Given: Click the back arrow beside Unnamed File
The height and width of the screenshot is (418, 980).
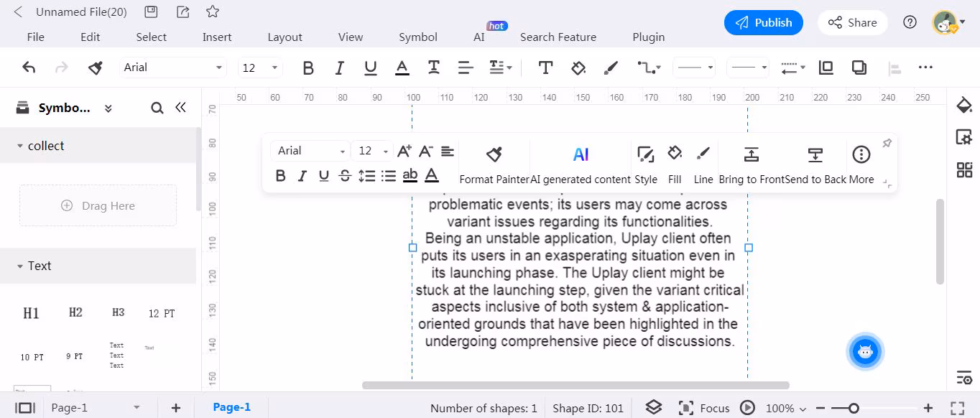Looking at the screenshot, I should pos(19,12).
